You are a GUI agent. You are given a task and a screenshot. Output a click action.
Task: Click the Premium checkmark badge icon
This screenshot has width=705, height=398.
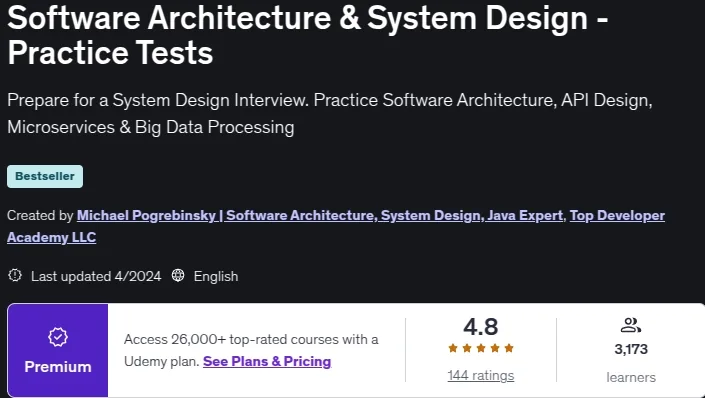click(x=58, y=337)
